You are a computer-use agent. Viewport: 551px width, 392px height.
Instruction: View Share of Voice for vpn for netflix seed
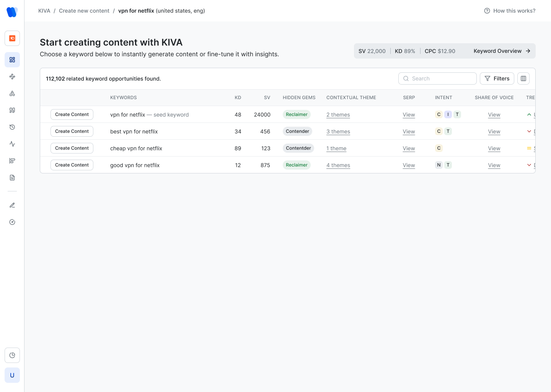pos(494,115)
